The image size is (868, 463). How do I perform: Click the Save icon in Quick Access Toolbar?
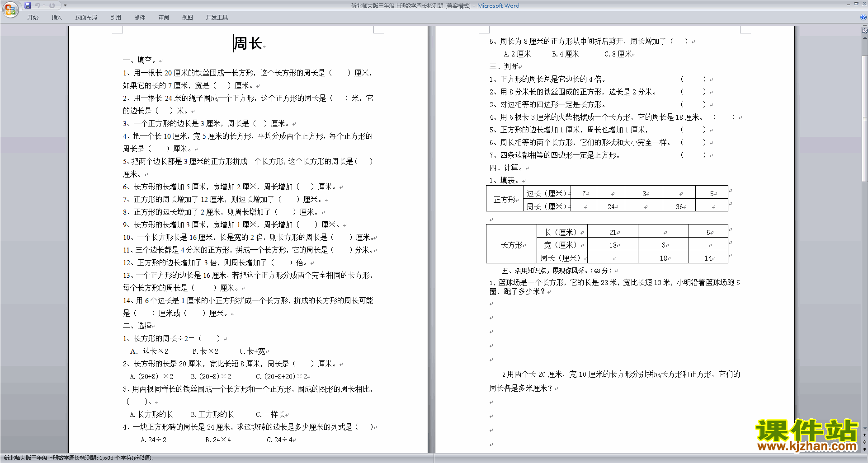pos(28,5)
